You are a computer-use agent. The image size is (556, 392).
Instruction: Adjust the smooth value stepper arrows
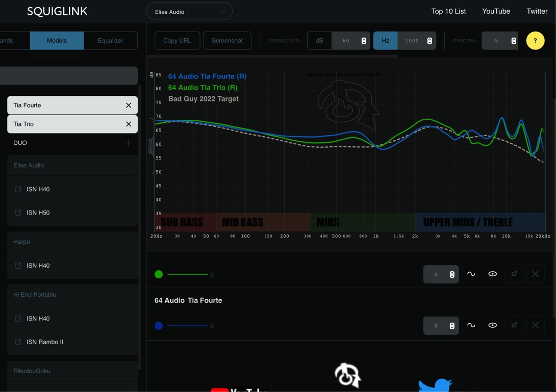[x=514, y=41]
